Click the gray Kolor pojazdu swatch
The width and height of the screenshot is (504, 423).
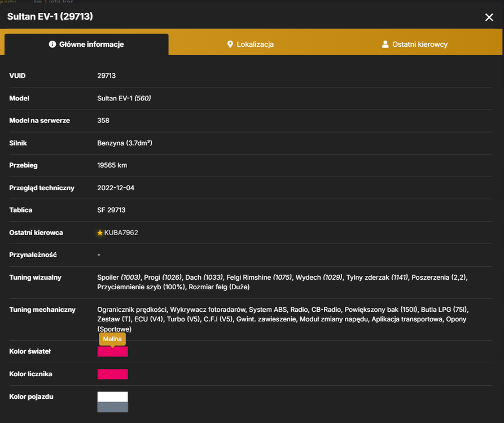pyautogui.click(x=112, y=407)
